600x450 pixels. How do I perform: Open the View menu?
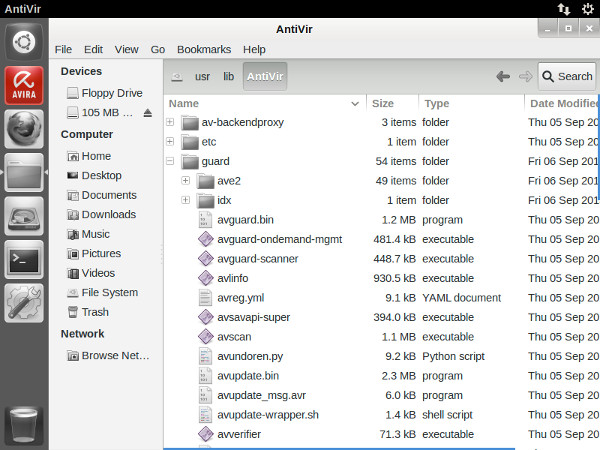127,49
